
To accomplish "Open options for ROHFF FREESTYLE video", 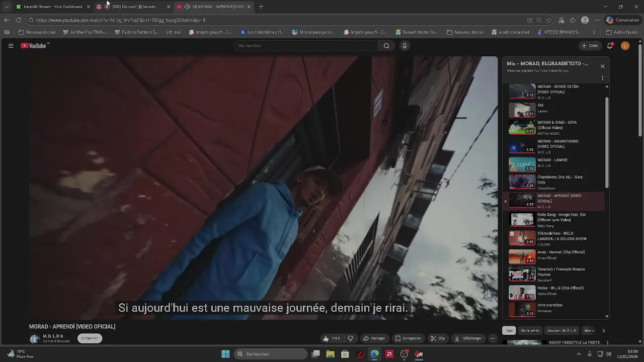I will [x=607, y=342].
